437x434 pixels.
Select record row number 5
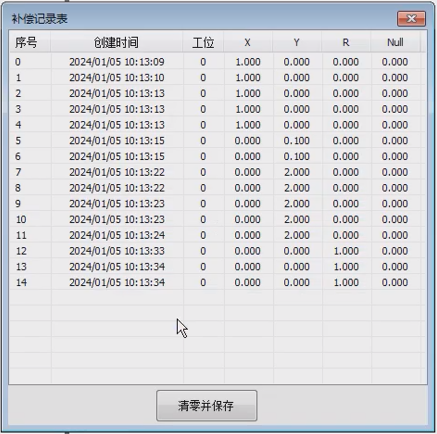pos(217,141)
